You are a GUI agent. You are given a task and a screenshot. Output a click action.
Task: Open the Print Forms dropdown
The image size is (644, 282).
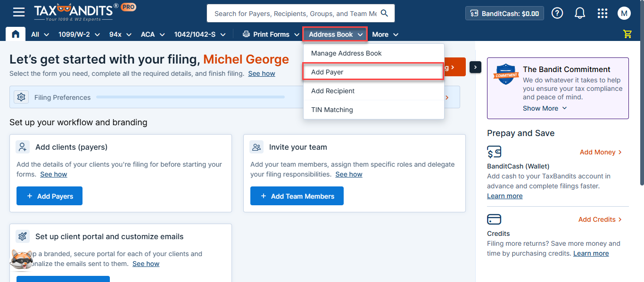[271, 34]
